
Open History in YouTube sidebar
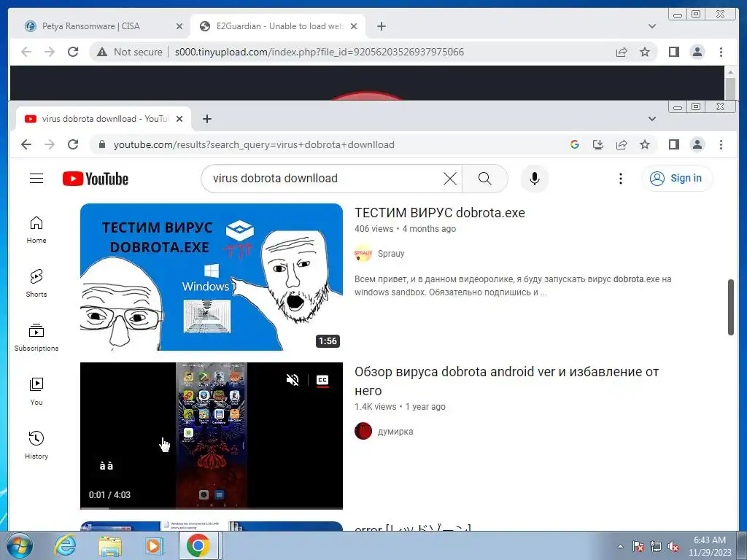[36, 446]
